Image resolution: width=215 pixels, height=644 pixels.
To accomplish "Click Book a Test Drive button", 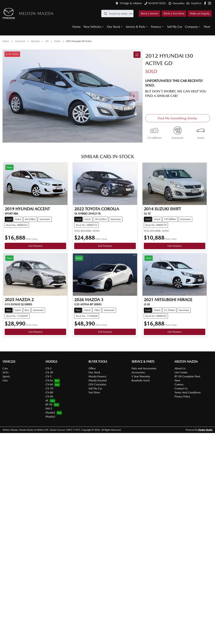I will tap(174, 14).
